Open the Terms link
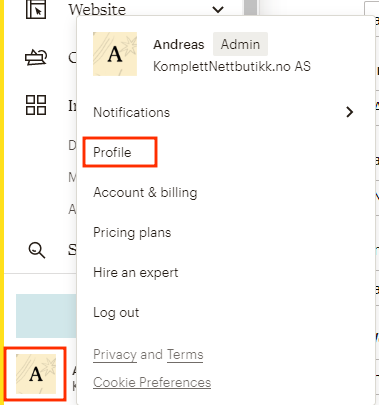The height and width of the screenshot is (405, 379). [185, 355]
